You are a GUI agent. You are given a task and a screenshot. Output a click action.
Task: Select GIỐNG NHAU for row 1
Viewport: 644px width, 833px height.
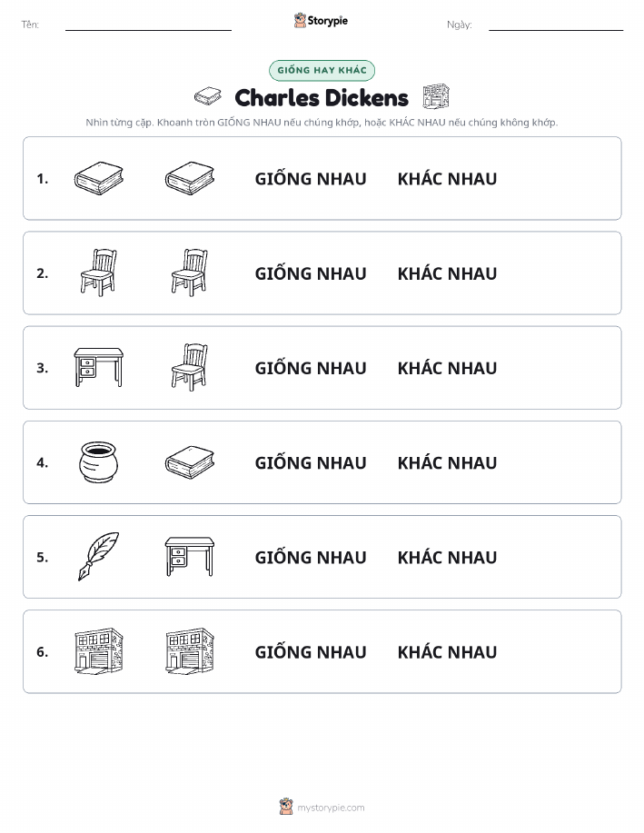311,179
